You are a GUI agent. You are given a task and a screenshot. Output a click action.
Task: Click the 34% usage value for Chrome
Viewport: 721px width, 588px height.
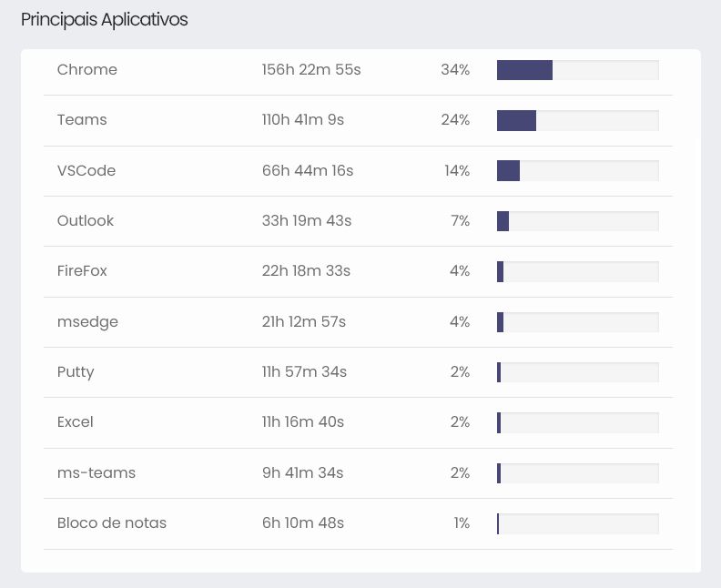(x=455, y=70)
